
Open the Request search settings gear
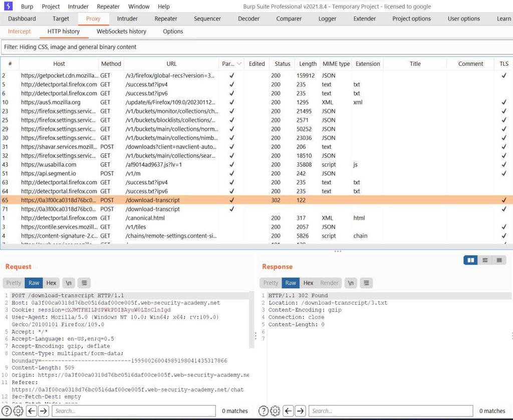pyautogui.click(x=19, y=410)
